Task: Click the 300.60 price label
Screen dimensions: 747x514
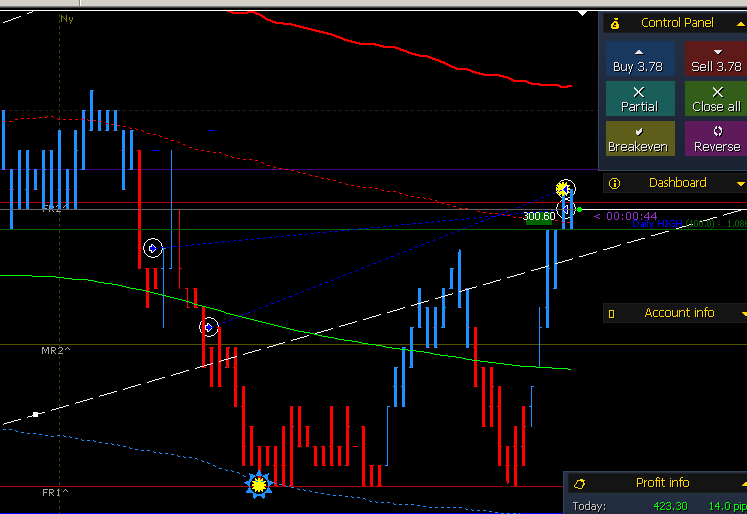Action: tap(539, 216)
